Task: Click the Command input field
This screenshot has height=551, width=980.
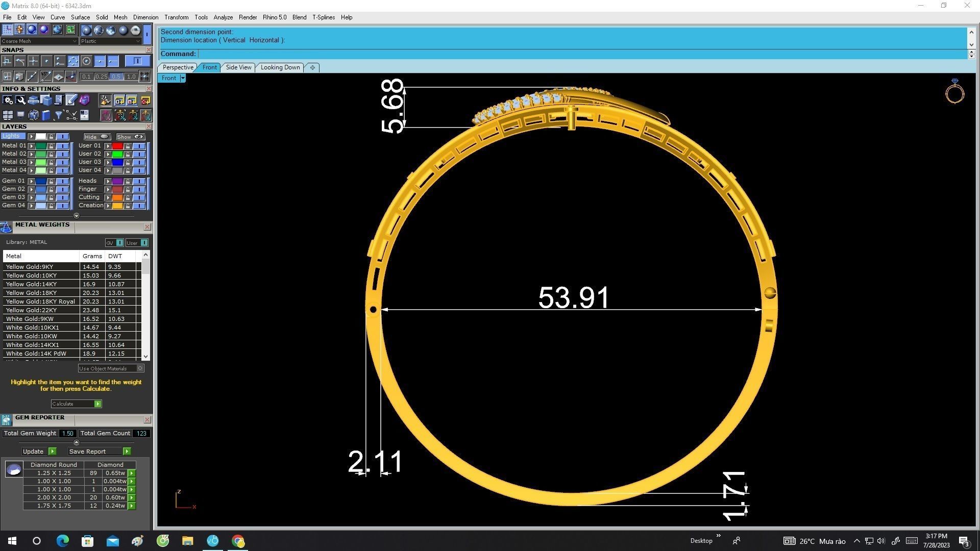Action: tap(582, 54)
